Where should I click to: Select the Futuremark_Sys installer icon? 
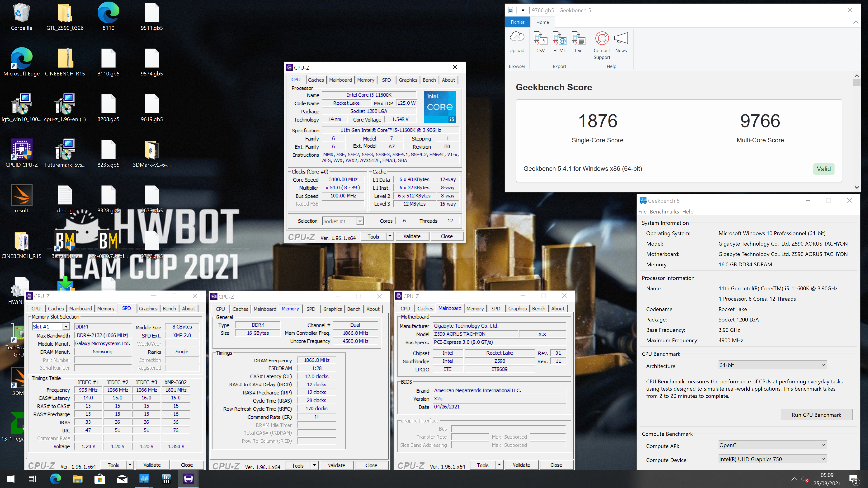[65, 153]
